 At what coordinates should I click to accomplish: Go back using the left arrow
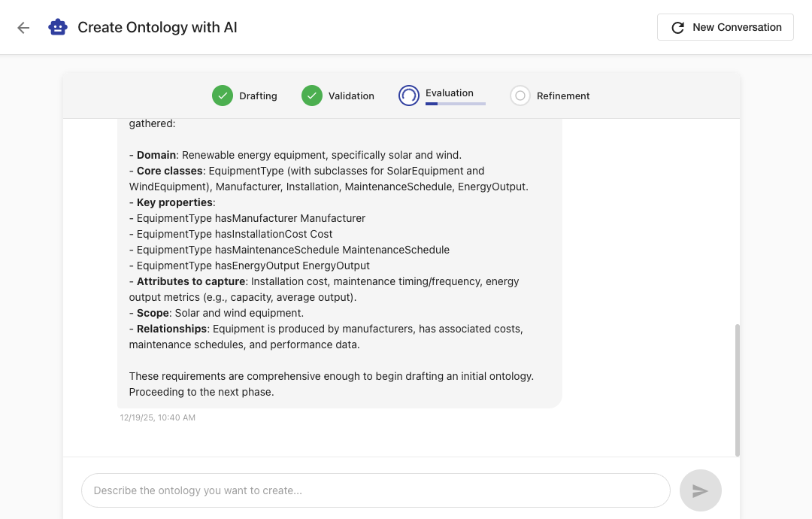23,28
